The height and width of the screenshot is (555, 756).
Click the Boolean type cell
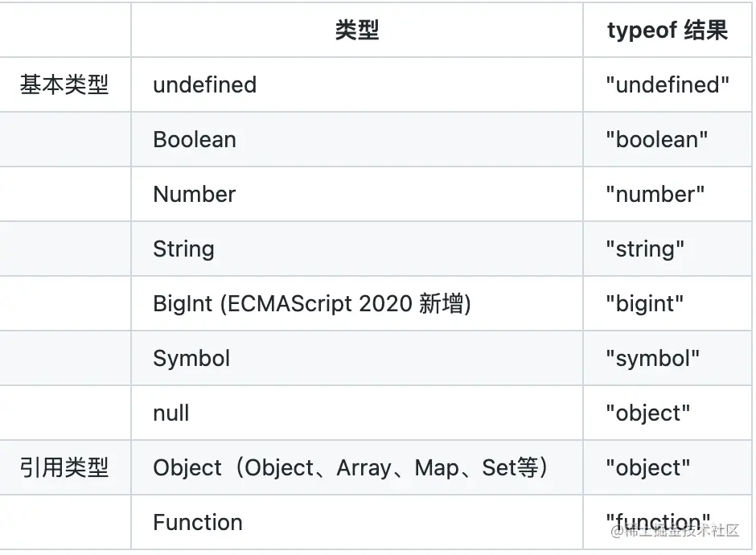[195, 139]
